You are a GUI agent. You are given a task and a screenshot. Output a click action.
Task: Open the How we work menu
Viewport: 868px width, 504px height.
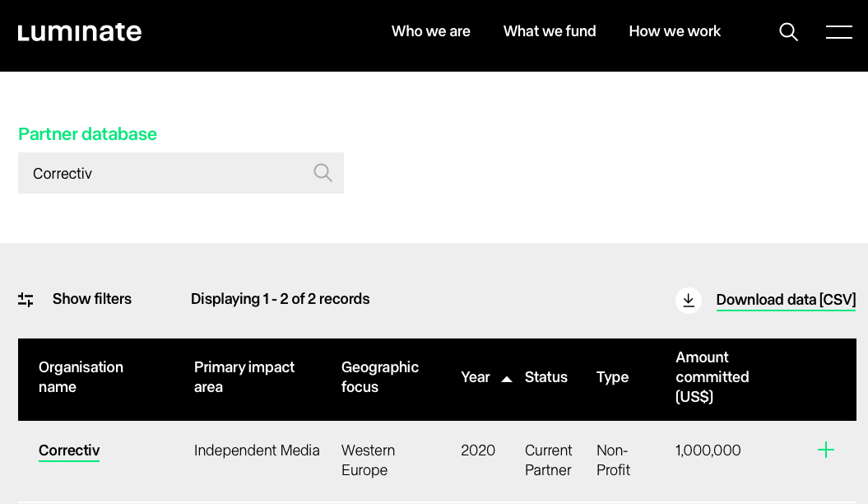click(675, 31)
